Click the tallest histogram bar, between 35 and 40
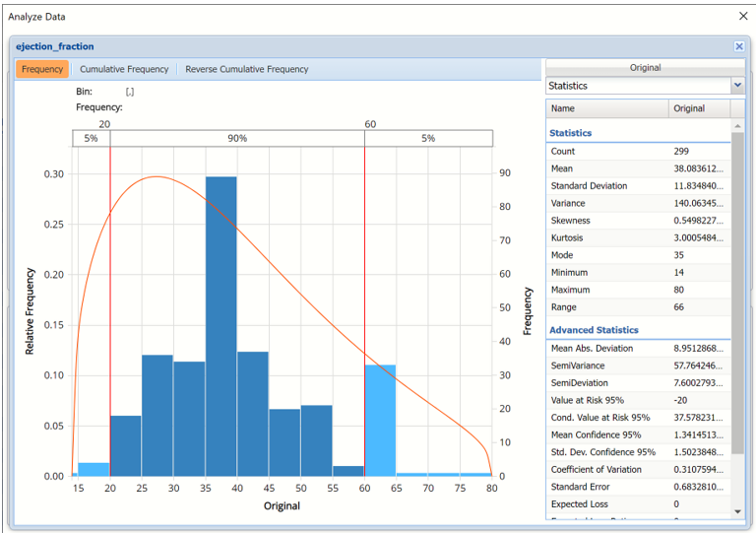 (221, 325)
